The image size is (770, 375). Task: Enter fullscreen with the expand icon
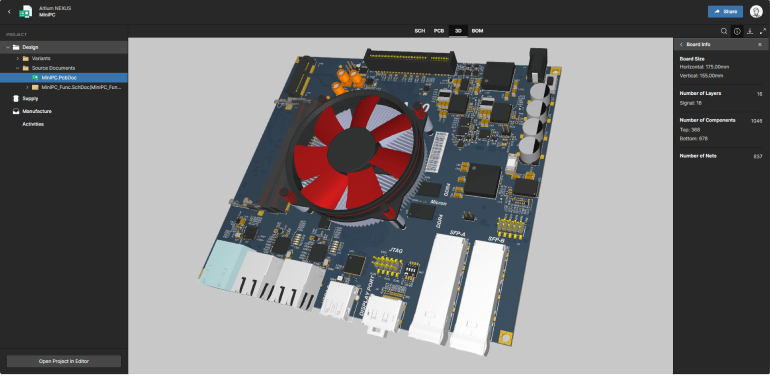pos(763,31)
